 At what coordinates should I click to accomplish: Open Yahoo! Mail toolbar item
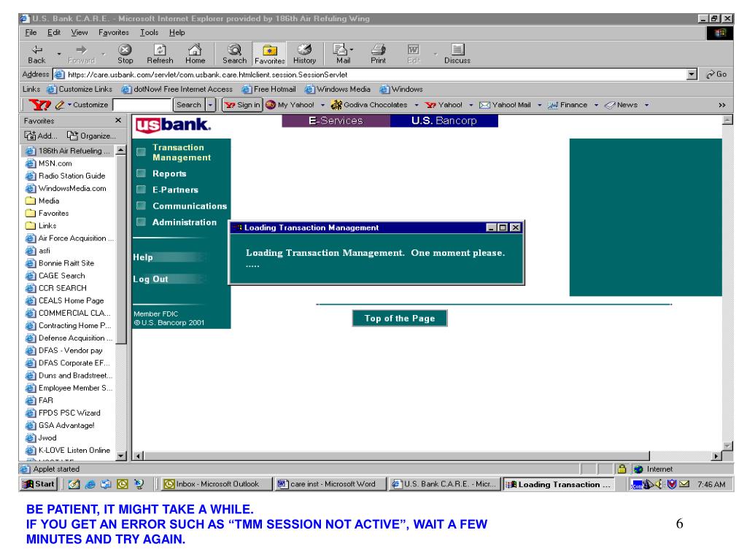505,105
